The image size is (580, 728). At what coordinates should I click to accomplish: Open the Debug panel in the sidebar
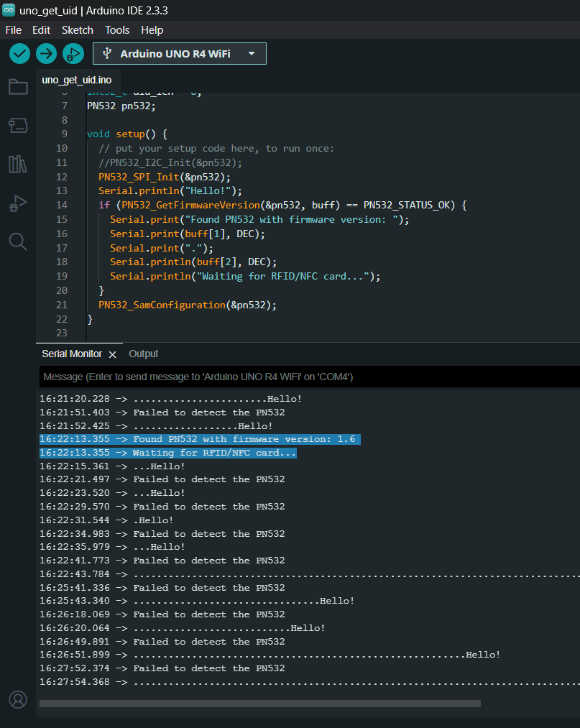click(18, 203)
